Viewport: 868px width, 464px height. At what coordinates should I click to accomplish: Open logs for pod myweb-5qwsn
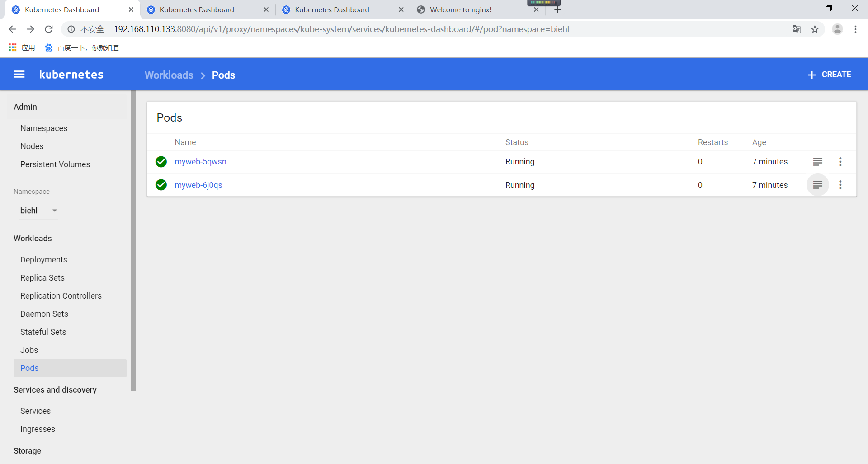[x=817, y=162]
